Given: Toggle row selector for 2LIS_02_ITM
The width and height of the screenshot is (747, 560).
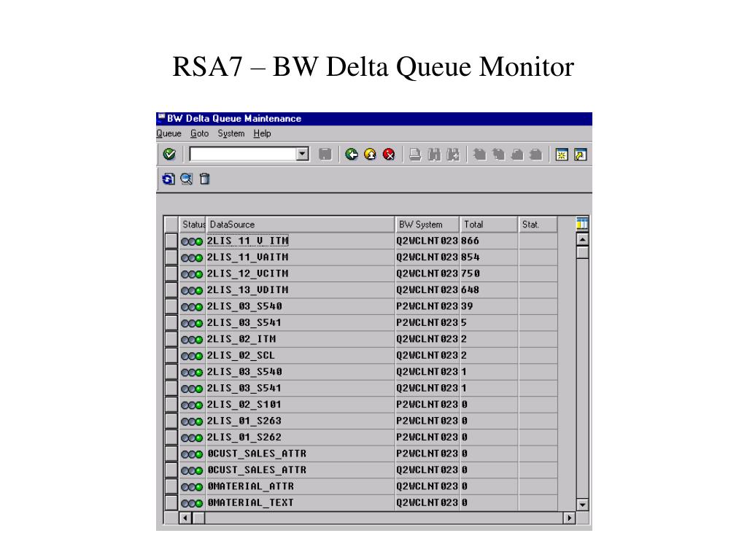Looking at the screenshot, I should point(171,339).
